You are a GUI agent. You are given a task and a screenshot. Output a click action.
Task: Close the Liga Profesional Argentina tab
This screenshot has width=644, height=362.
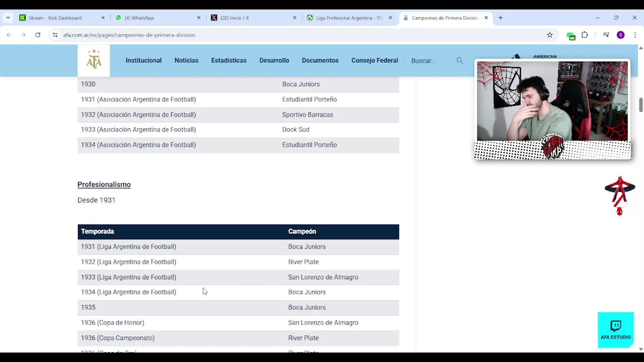point(390,18)
